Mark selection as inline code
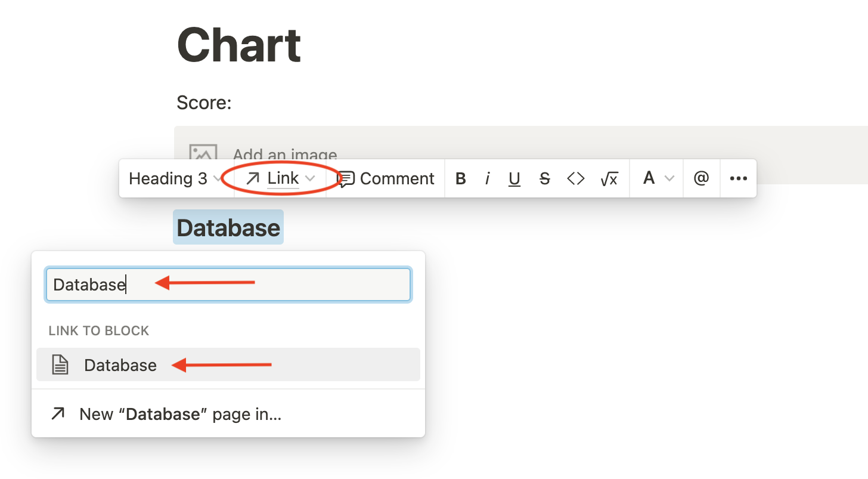 pos(575,178)
